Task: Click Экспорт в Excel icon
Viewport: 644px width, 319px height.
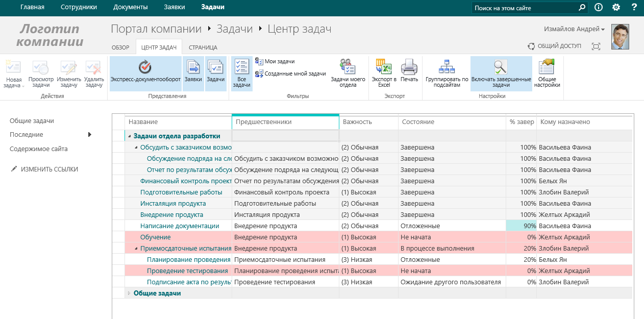Action: 384,73
